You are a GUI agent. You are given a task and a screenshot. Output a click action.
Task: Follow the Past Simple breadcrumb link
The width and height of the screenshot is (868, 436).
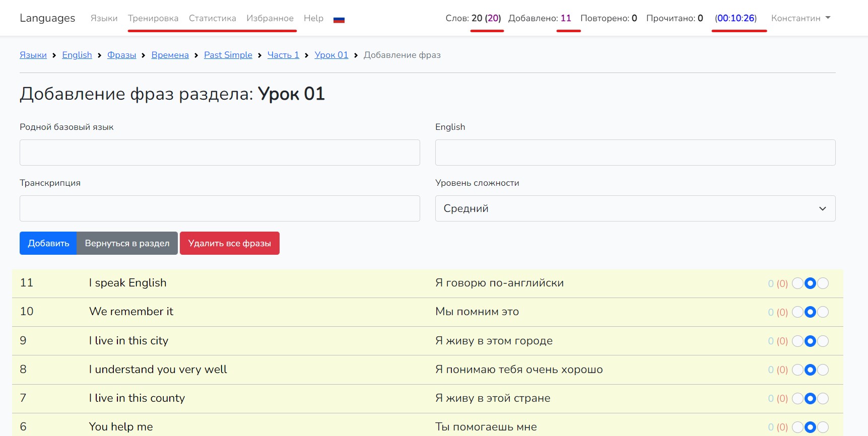[x=228, y=55]
